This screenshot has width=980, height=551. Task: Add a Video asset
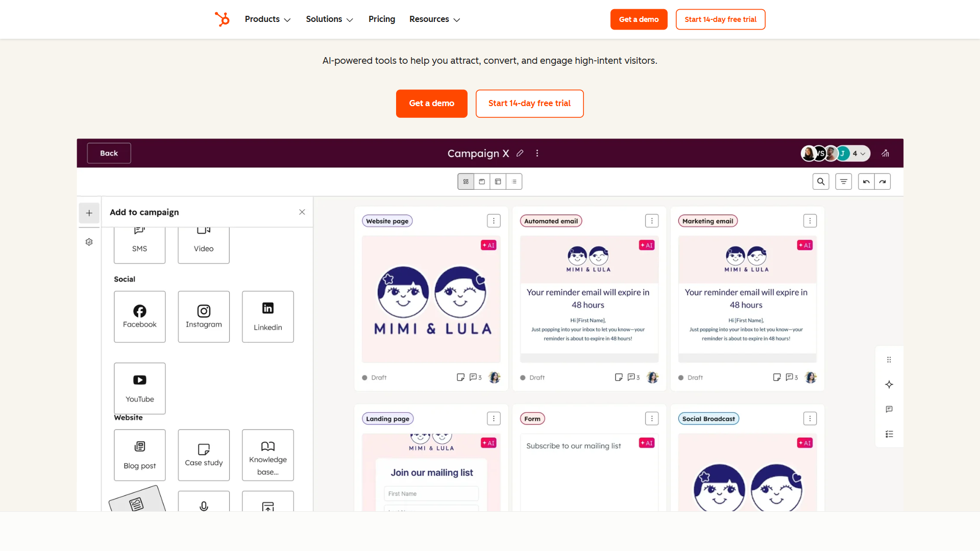click(x=204, y=245)
